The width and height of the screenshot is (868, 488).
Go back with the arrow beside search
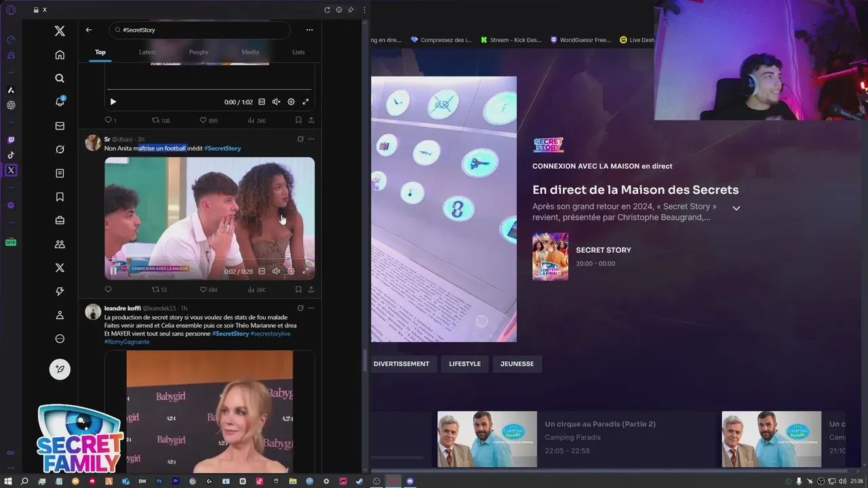tap(89, 30)
